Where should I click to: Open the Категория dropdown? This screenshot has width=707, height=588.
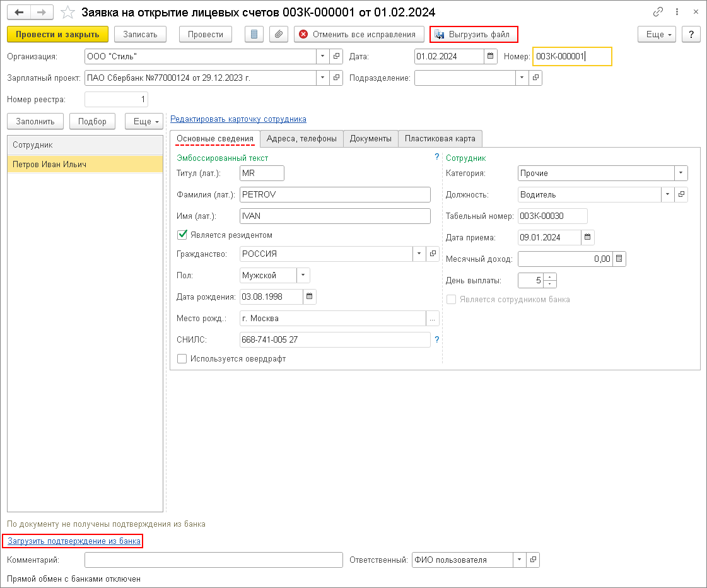[x=681, y=173]
